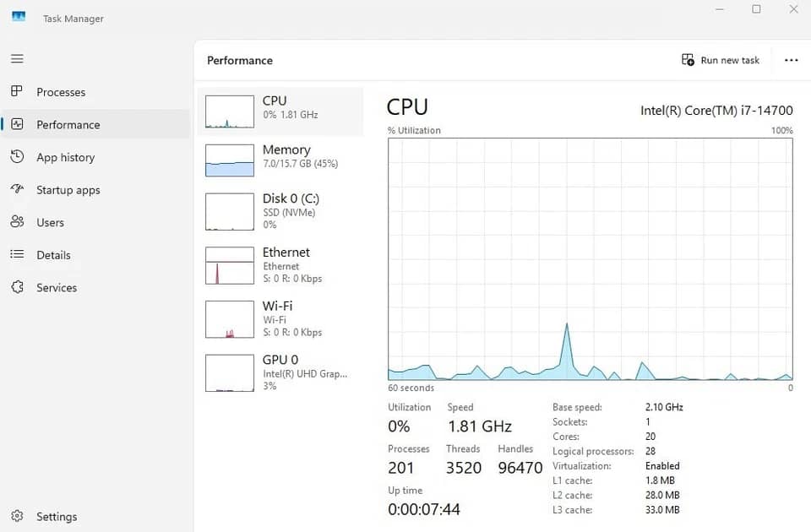This screenshot has width=811, height=532.
Task: Click the Run new task button label
Action: click(730, 61)
